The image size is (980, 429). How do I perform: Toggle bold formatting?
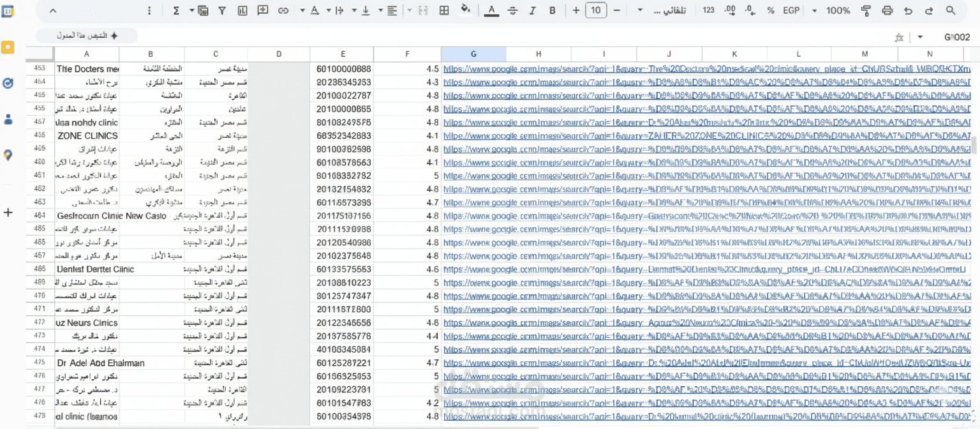553,11
